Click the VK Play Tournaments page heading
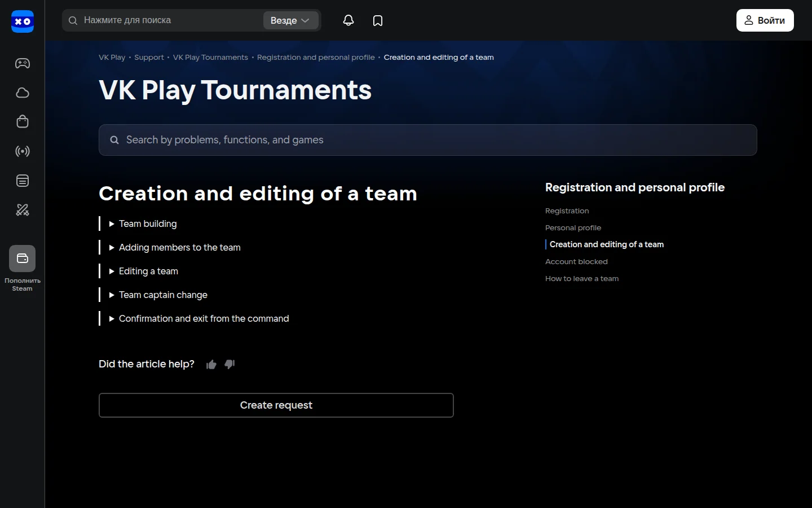The image size is (812, 508). point(235,90)
